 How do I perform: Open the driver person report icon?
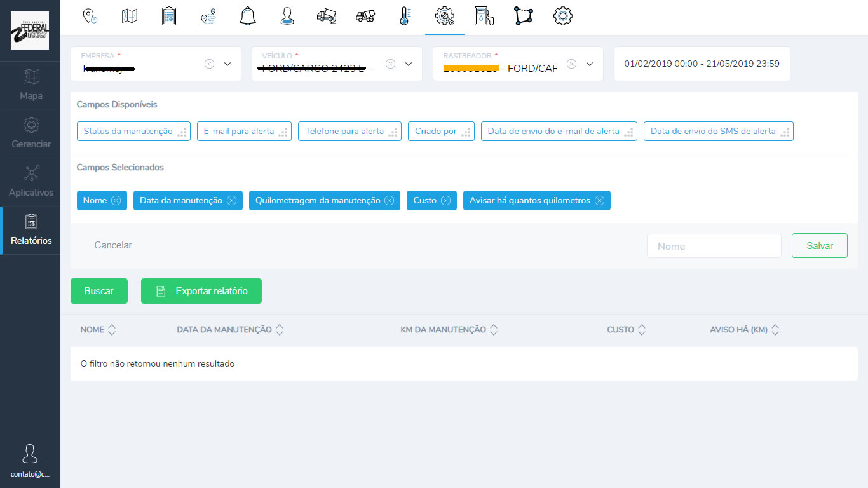pyautogui.click(x=287, y=17)
